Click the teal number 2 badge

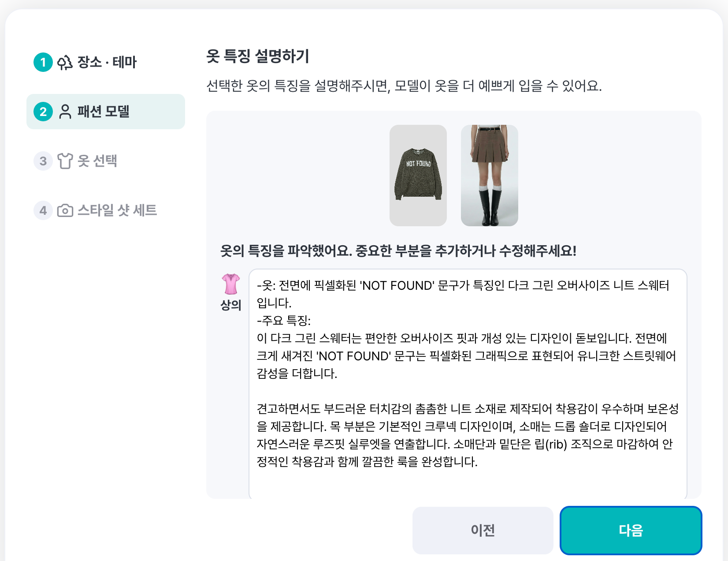[x=43, y=112]
